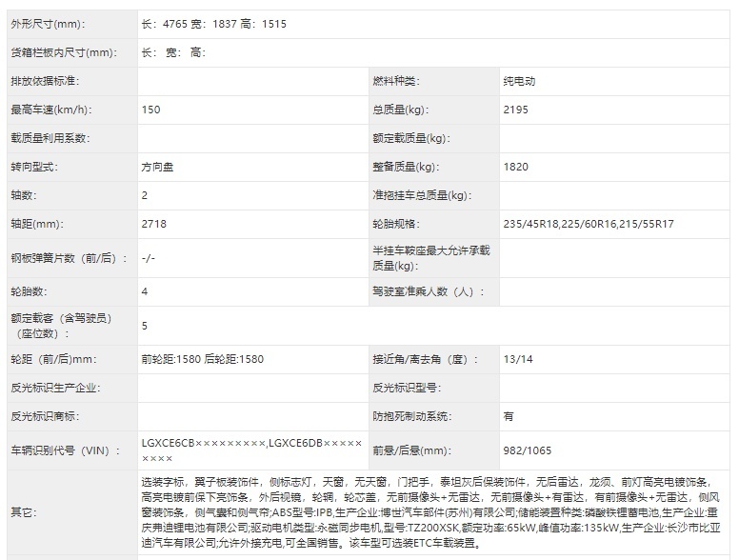This screenshot has width=739, height=560.
Task: Select tire spec 235/45R18,225/60R16,215/55R17
Action: tap(589, 224)
